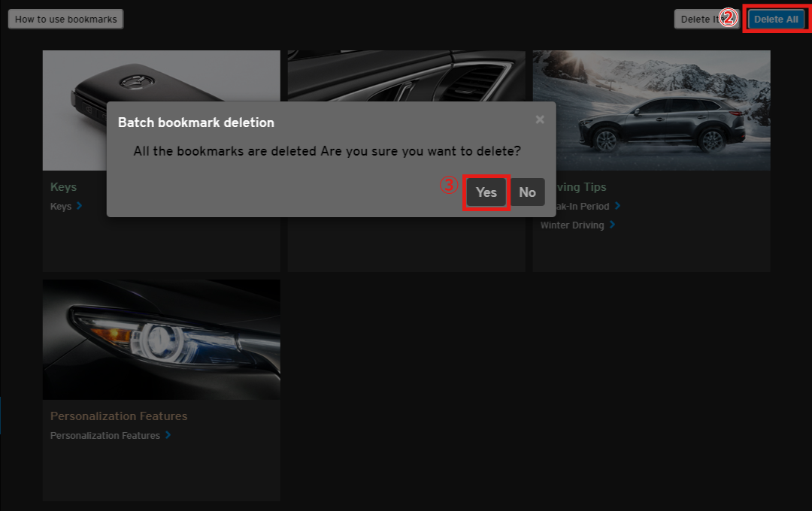Click the Keys card heading
Screen dimensions: 812x511
click(x=64, y=187)
